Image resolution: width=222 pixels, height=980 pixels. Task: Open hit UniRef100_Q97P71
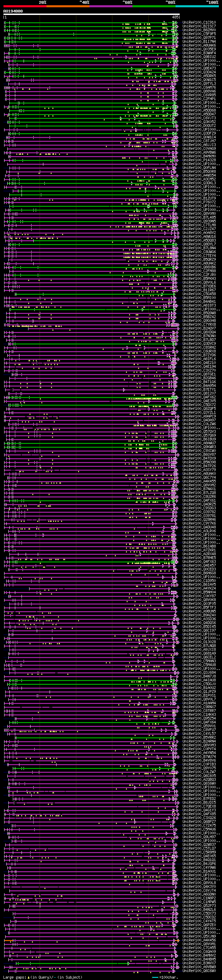[x=199, y=38]
